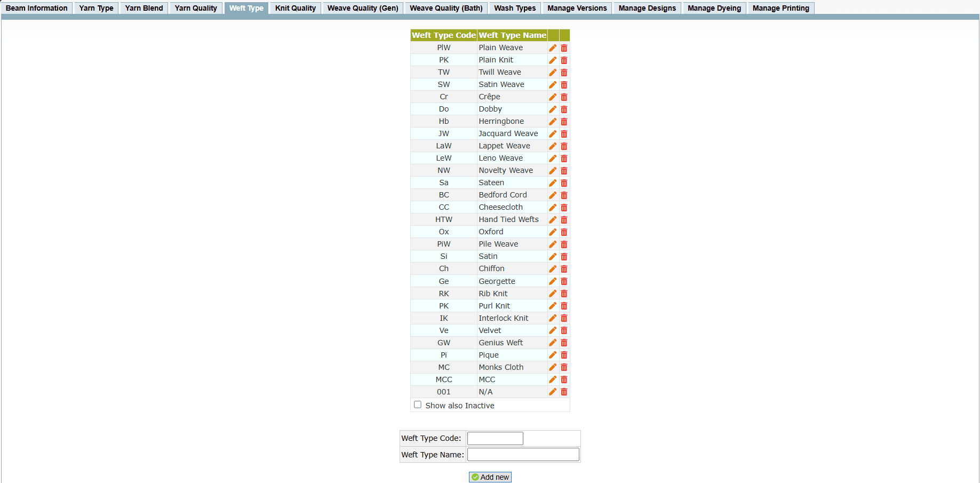Switch to Knit Quality tab
This screenshot has width=980, height=483.
click(x=295, y=8)
